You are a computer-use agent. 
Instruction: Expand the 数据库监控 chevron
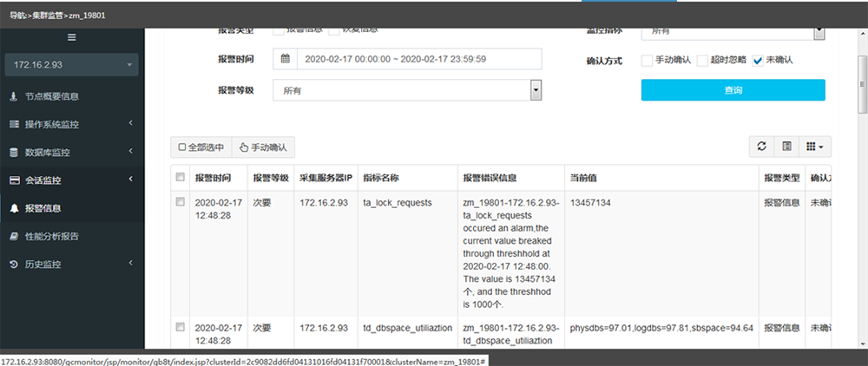(x=131, y=151)
